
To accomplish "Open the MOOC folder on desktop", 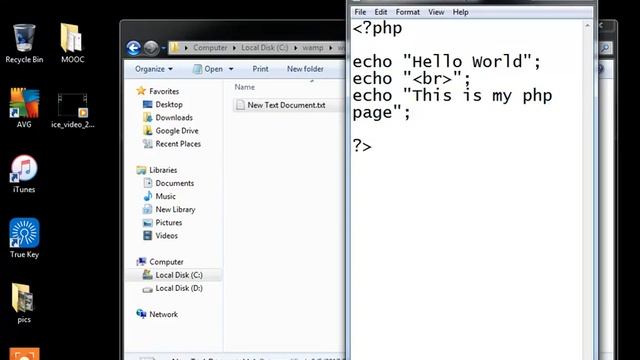I will coord(72,43).
